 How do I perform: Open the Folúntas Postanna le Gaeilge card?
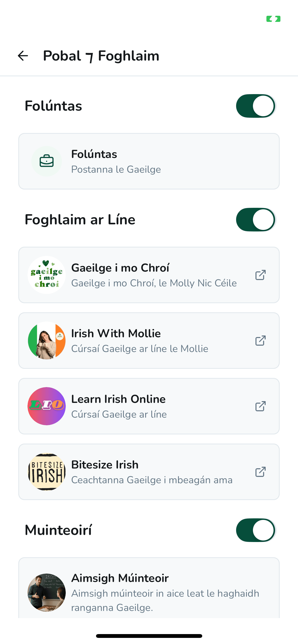click(149, 161)
